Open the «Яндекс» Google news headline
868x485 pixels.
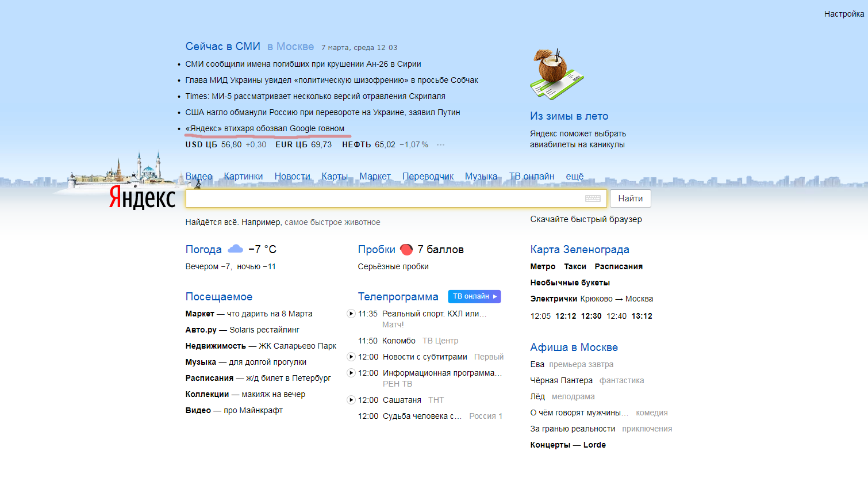(x=265, y=128)
